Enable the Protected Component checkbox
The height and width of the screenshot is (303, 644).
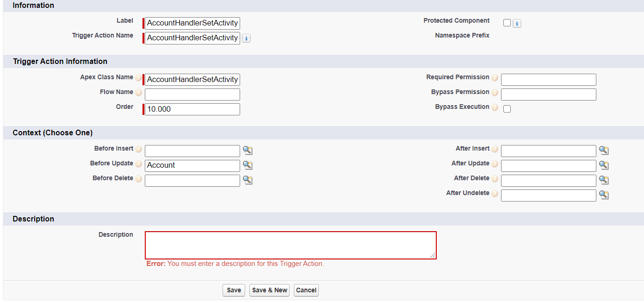point(507,22)
